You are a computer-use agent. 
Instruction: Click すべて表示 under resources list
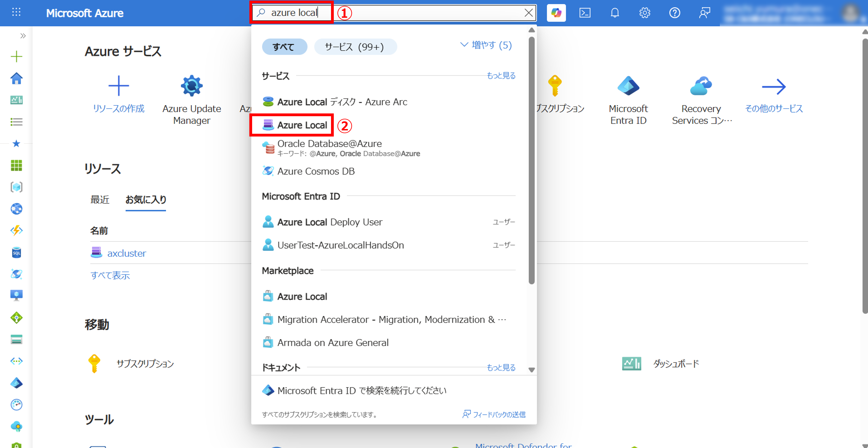110,275
